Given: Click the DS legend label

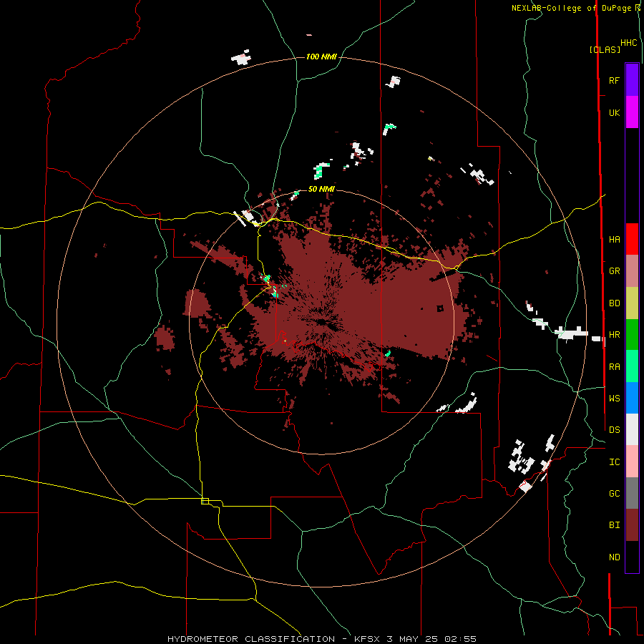Looking at the screenshot, I should pyautogui.click(x=614, y=430).
